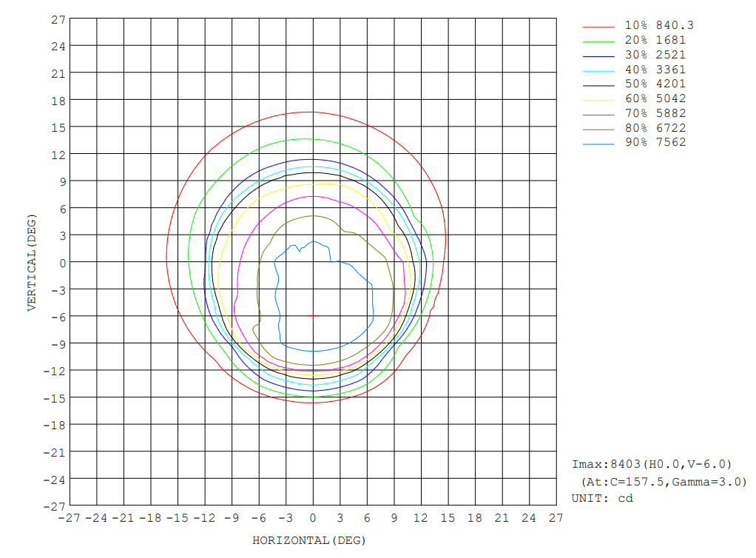The width and height of the screenshot is (756, 558).
Task: Click vertical axis tick label 27
Action: 58,20
